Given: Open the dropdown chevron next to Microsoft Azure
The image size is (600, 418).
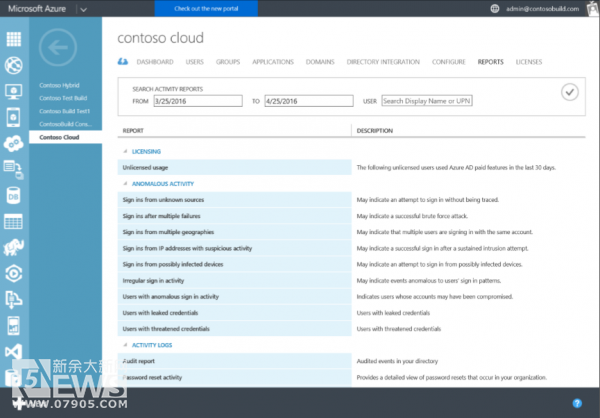Looking at the screenshot, I should 83,9.
